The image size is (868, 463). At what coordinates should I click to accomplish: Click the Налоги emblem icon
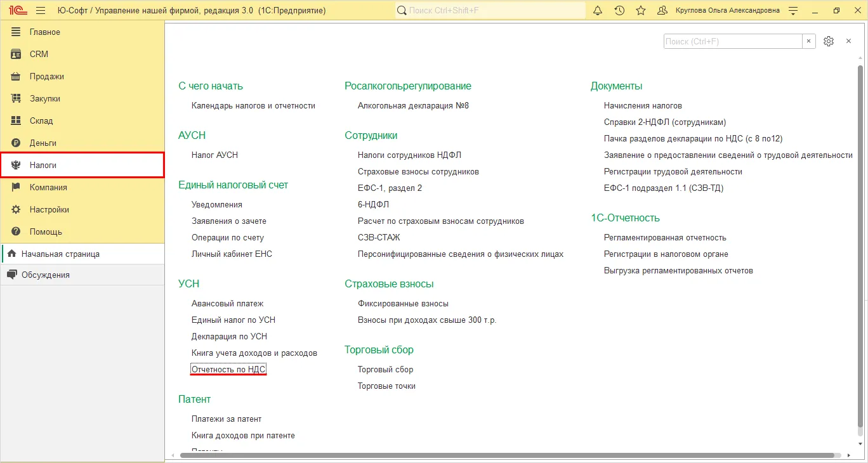(x=16, y=165)
